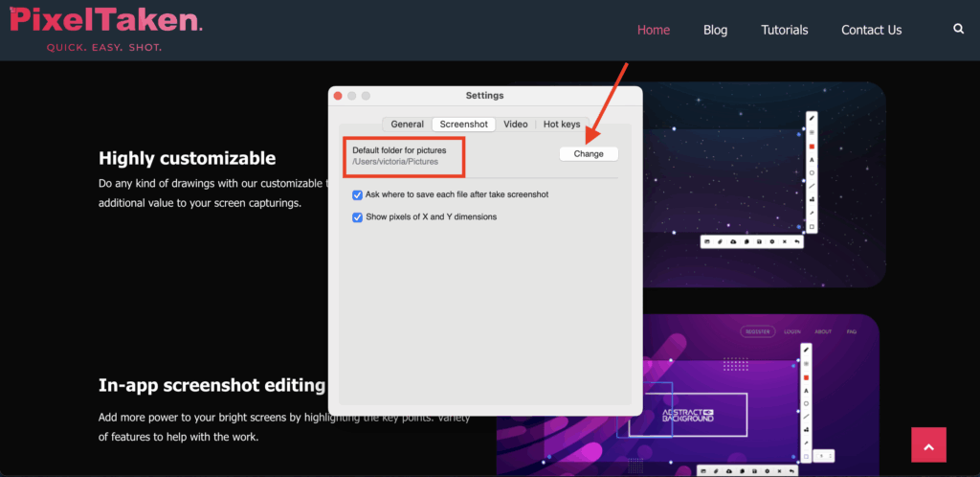
Task: Select the arrow tool in the starry preview toolbar
Action: 812,214
